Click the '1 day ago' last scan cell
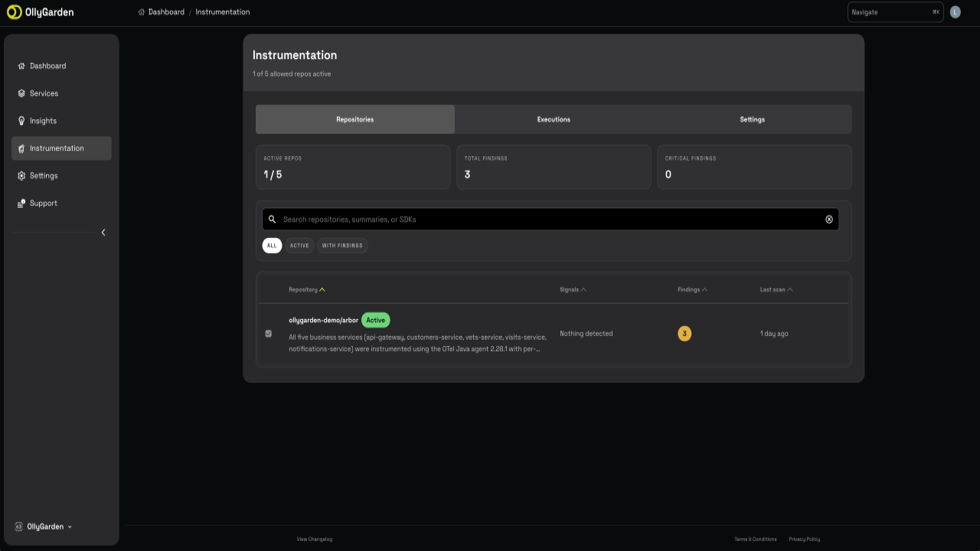The width and height of the screenshot is (980, 551). click(774, 334)
